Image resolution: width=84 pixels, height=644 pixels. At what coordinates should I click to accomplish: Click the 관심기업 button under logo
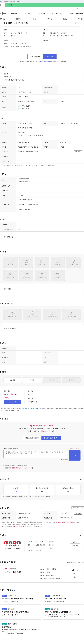[8, 549]
